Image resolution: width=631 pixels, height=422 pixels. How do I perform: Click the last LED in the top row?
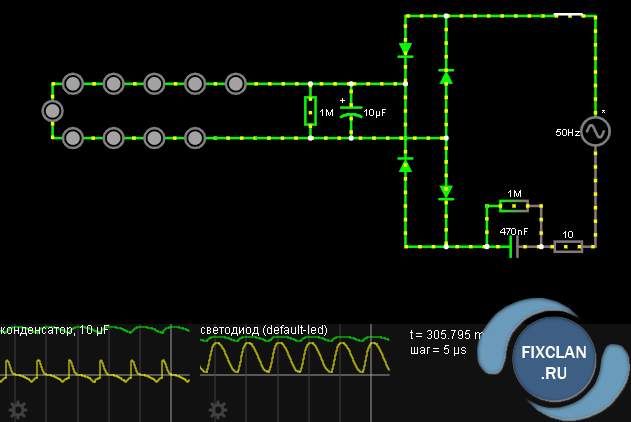point(236,84)
